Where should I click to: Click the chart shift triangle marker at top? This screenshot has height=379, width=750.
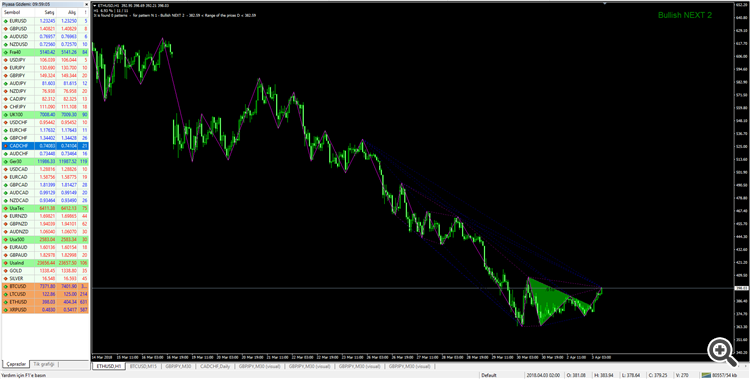(x=605, y=3)
